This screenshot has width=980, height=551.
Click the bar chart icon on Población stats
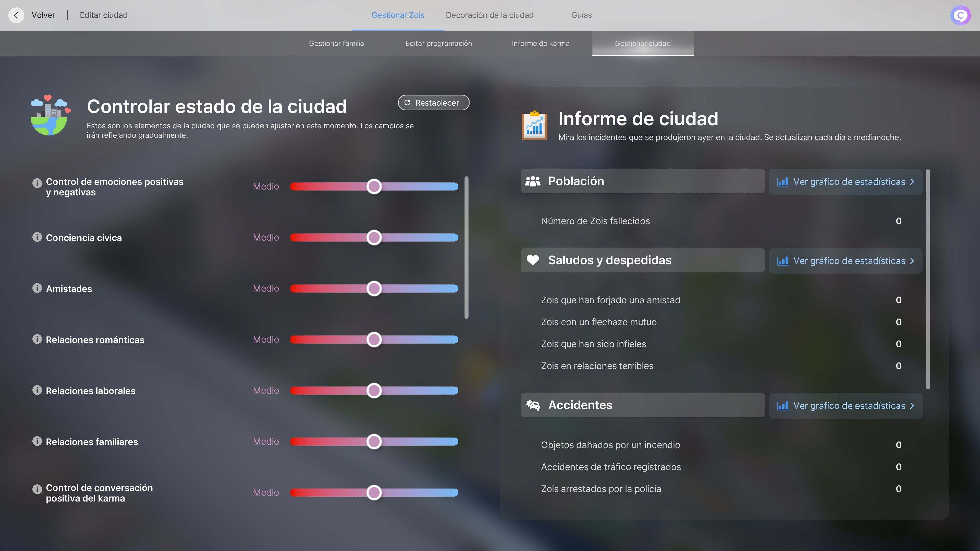[783, 182]
